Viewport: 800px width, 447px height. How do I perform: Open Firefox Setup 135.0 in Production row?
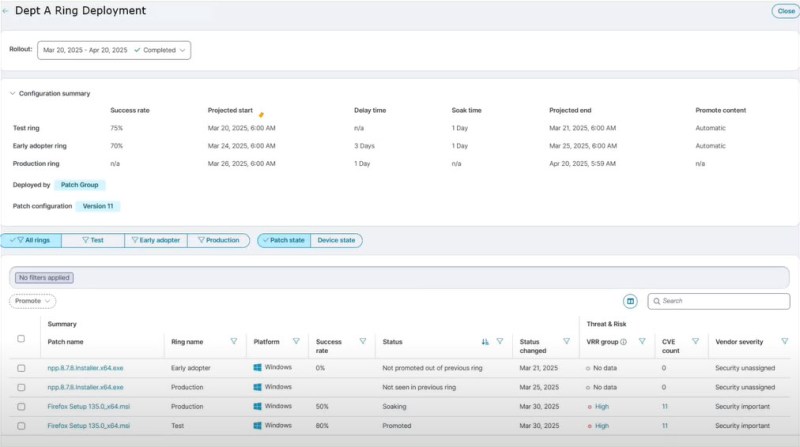point(89,407)
